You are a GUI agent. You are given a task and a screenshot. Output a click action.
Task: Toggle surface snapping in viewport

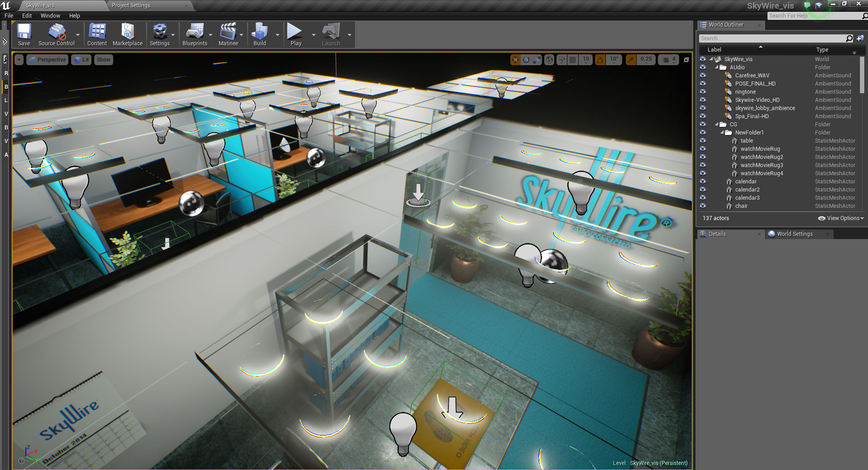[x=561, y=60]
